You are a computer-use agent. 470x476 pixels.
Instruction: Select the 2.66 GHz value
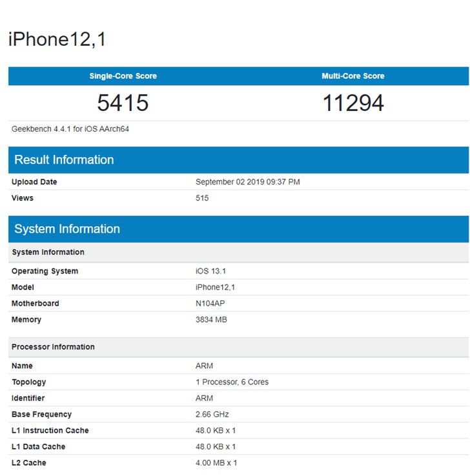pyautogui.click(x=212, y=414)
